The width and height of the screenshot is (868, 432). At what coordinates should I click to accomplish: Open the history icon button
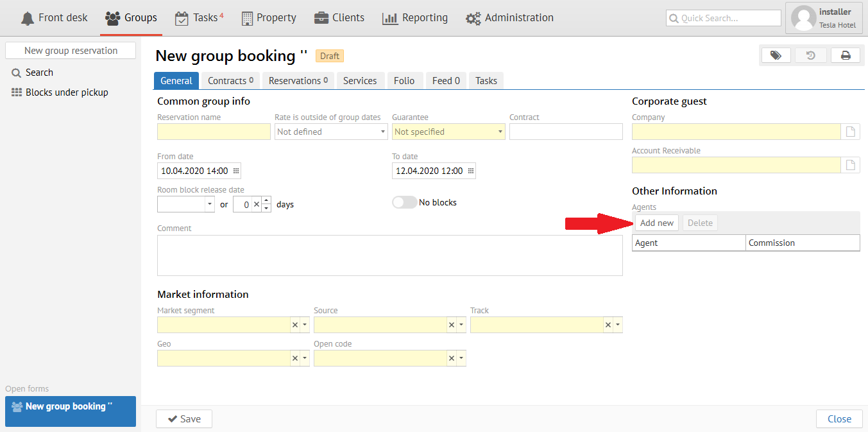pos(810,56)
